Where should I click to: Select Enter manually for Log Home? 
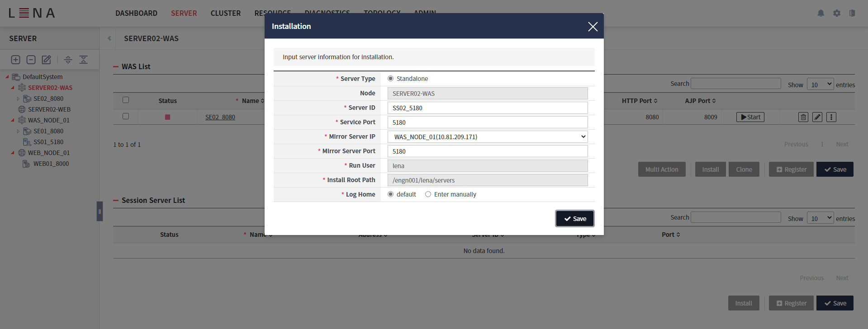[428, 194]
